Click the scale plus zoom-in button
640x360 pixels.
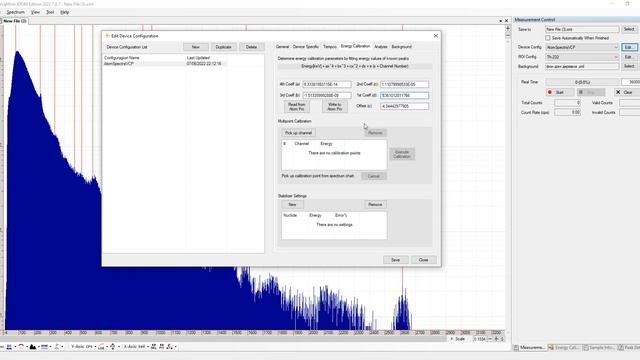496,339
